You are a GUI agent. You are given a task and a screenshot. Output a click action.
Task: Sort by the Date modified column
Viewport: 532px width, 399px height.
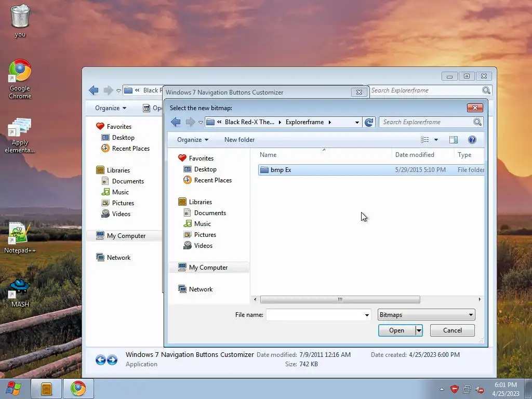click(x=422, y=155)
